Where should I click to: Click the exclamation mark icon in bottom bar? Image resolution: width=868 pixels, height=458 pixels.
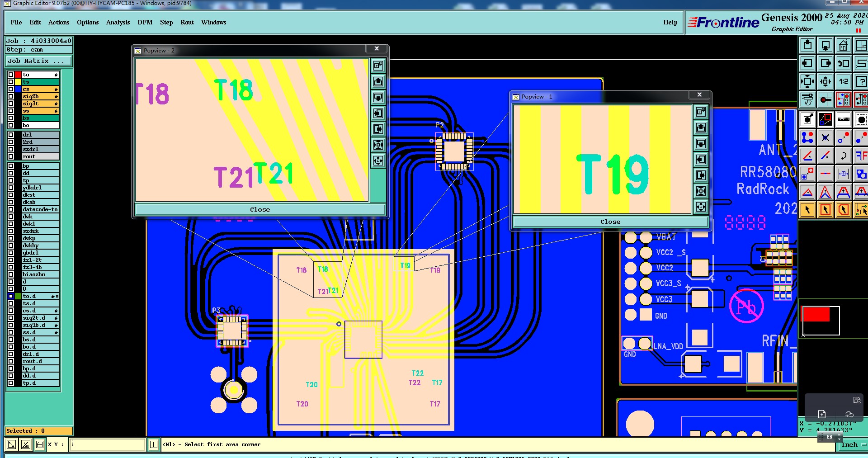click(154, 444)
